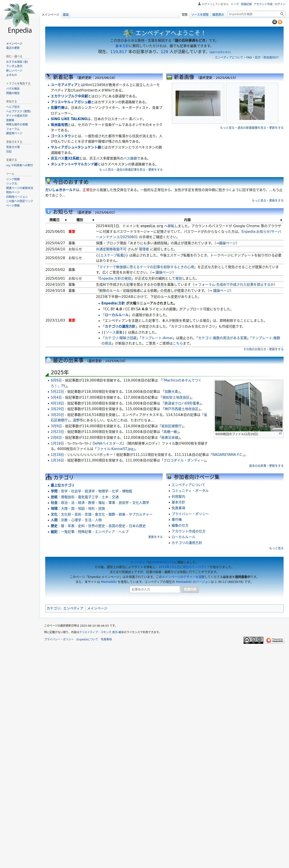Click the blue info icon beside お知らせ
The height and width of the screenshot is (868, 289).
click(48, 212)
